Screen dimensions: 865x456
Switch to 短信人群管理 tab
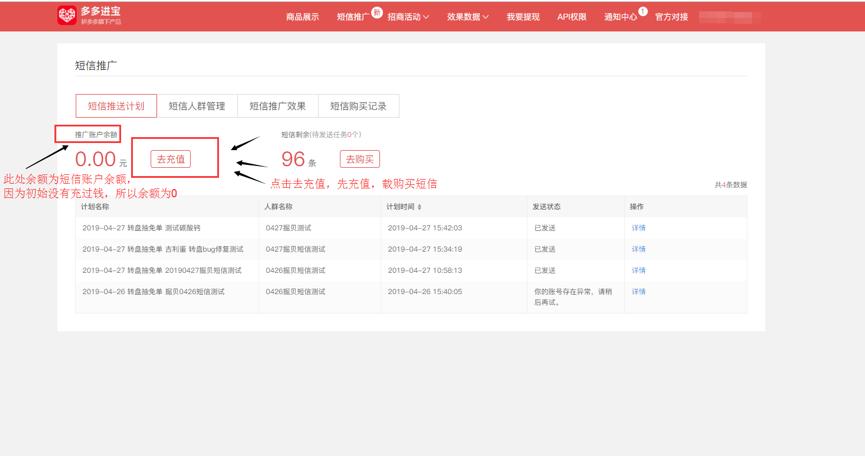point(197,106)
